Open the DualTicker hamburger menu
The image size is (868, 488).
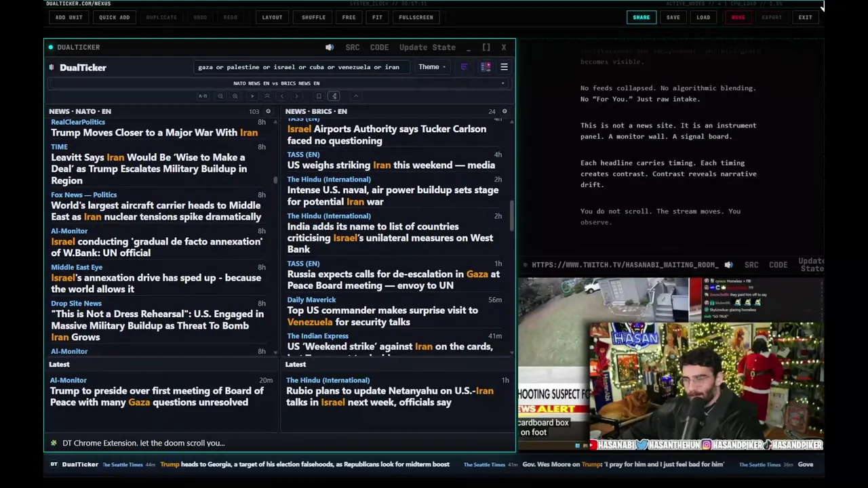tap(504, 67)
